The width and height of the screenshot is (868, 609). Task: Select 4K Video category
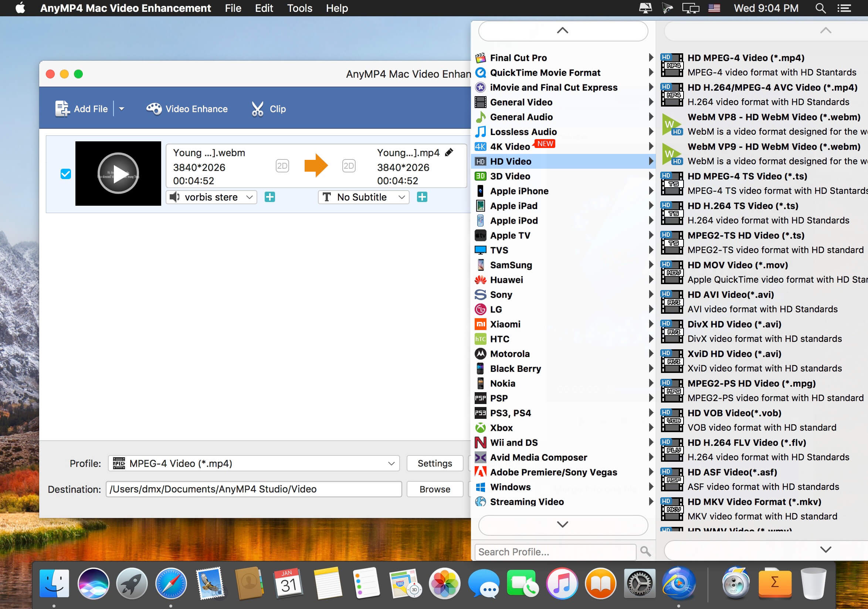[x=510, y=147]
